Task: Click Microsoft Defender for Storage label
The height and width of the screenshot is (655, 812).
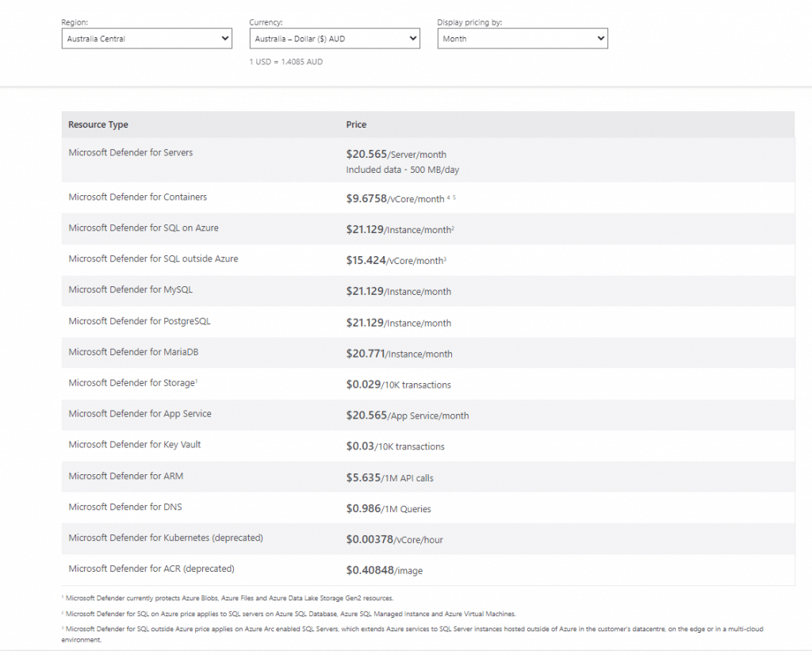Action: click(131, 383)
